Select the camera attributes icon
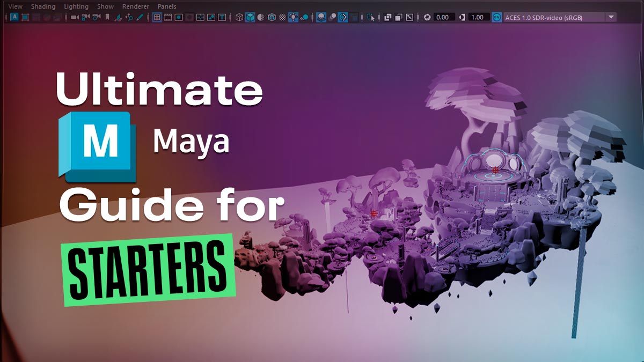This screenshot has width=644, height=362. pos(96,17)
